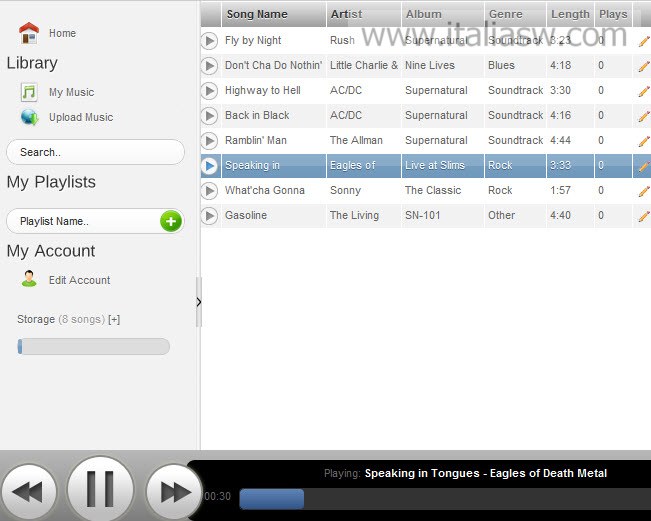Skip to next track button
This screenshot has height=521, width=651.
[174, 492]
